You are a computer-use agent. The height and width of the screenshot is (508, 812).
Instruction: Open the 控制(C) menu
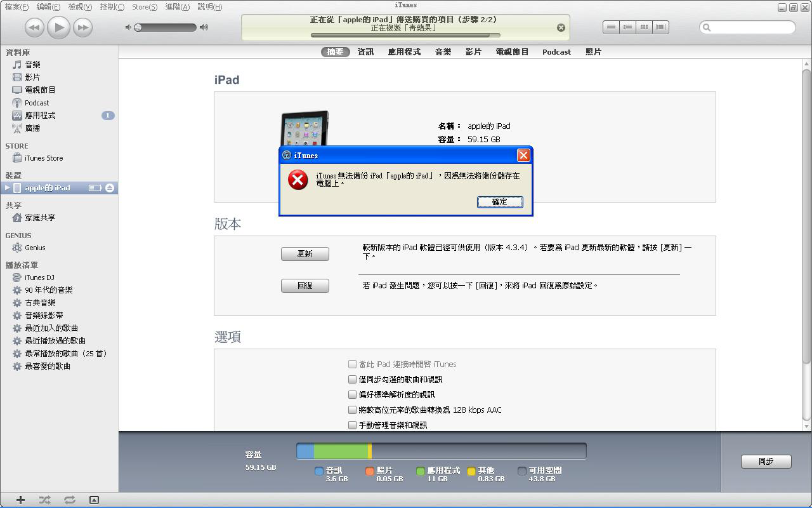[x=112, y=7]
